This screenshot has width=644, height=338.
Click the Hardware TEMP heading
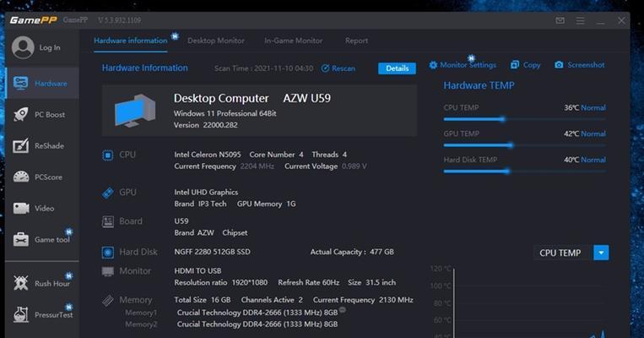(x=479, y=85)
